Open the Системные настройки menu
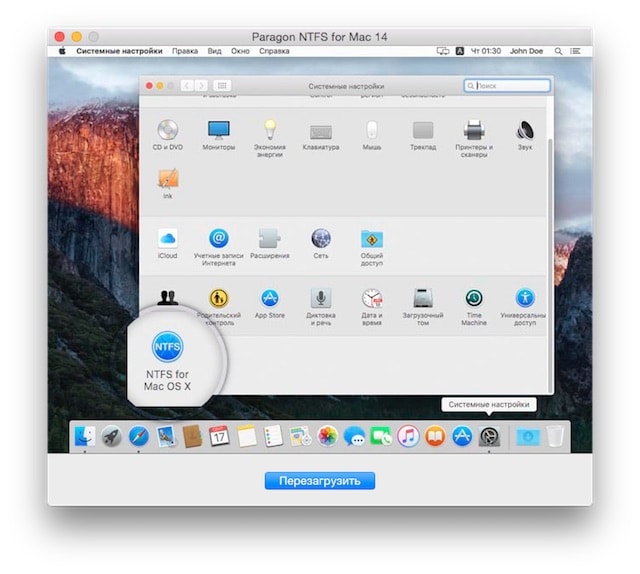The width and height of the screenshot is (640, 574). (x=119, y=51)
